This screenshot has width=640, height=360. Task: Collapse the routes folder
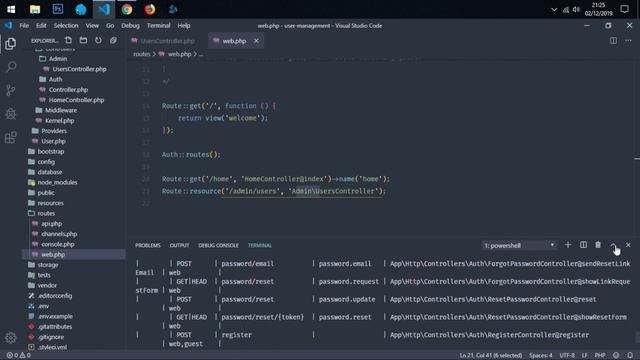[x=46, y=213]
